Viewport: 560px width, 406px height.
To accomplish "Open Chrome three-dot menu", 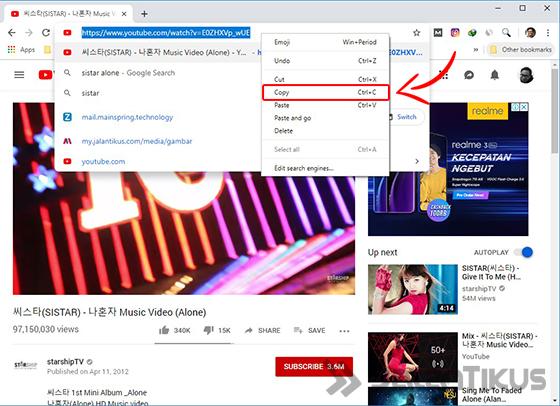I will [548, 33].
